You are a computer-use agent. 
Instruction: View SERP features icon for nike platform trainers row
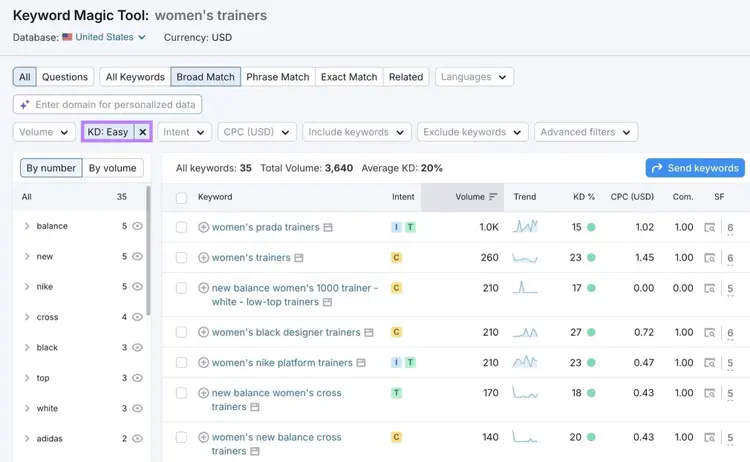point(710,363)
